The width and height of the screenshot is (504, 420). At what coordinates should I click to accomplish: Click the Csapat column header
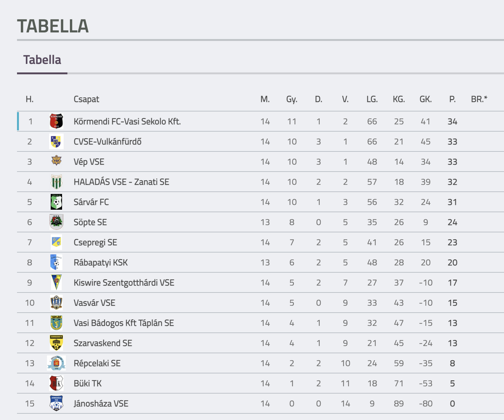pyautogui.click(x=86, y=99)
